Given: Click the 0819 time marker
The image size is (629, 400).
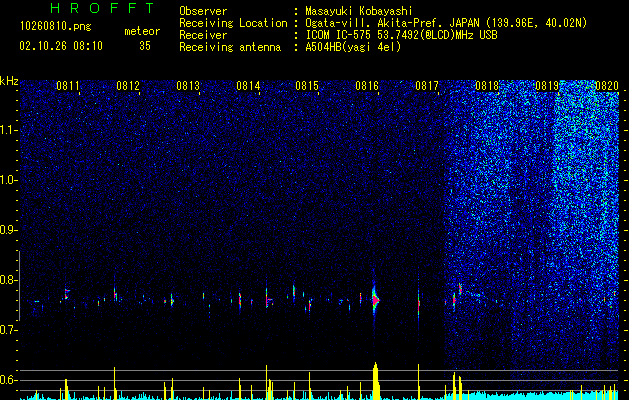Looking at the screenshot, I should tap(547, 86).
